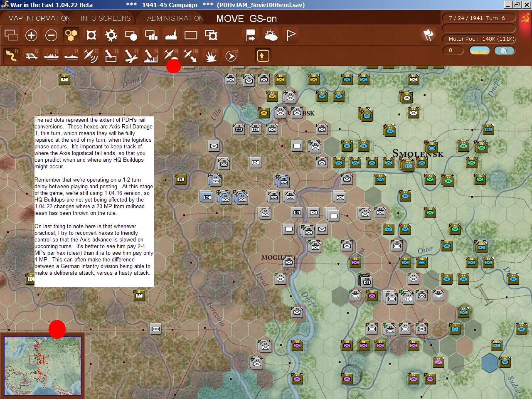Image resolution: width=532 pixels, height=399 pixels.
Task: Show the weather screen
Action: [x=271, y=35]
